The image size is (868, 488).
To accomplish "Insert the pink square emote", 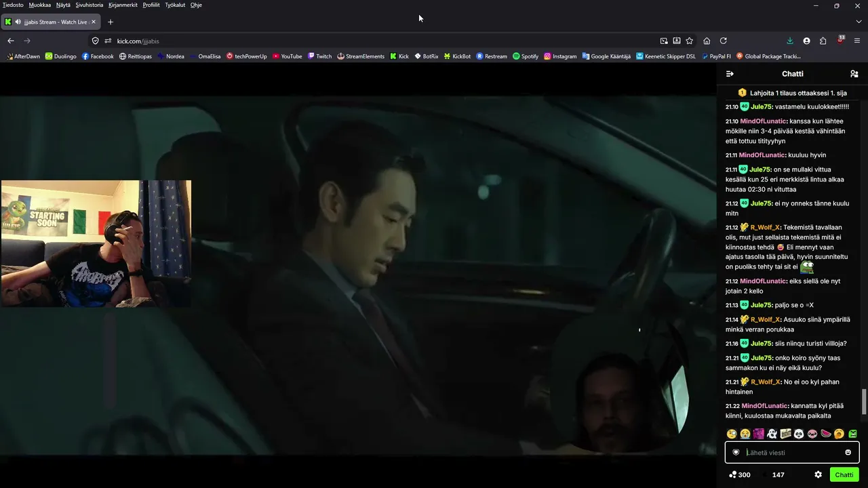I will pos(759,434).
